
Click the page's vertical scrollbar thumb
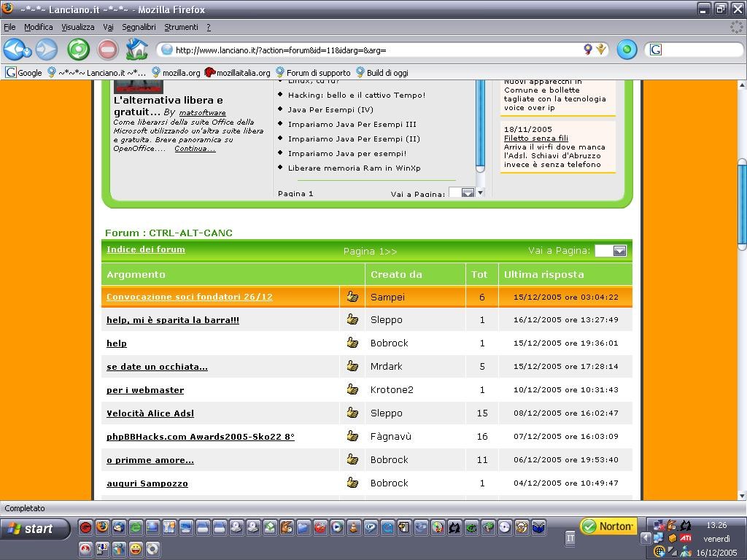point(742,204)
